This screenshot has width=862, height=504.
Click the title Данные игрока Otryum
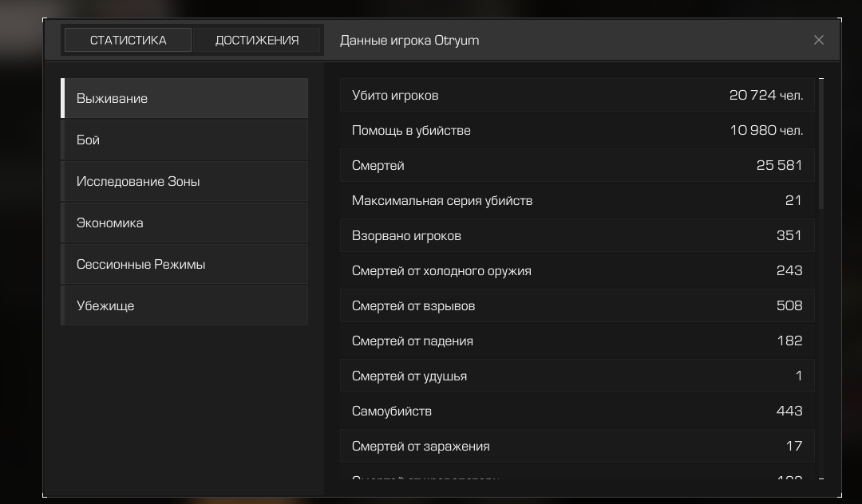(409, 41)
